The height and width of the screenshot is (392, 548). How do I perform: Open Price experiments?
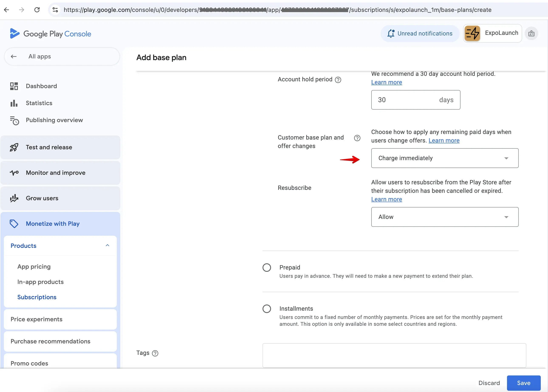click(x=60, y=319)
